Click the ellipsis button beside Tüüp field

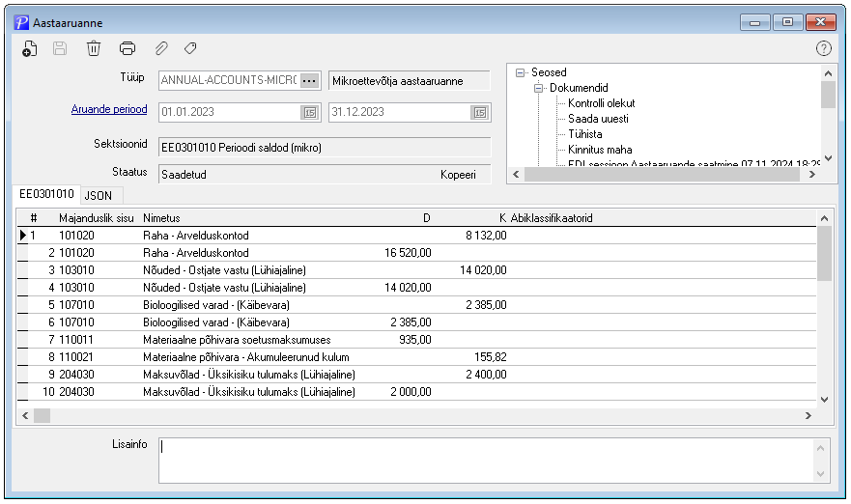[x=309, y=81]
